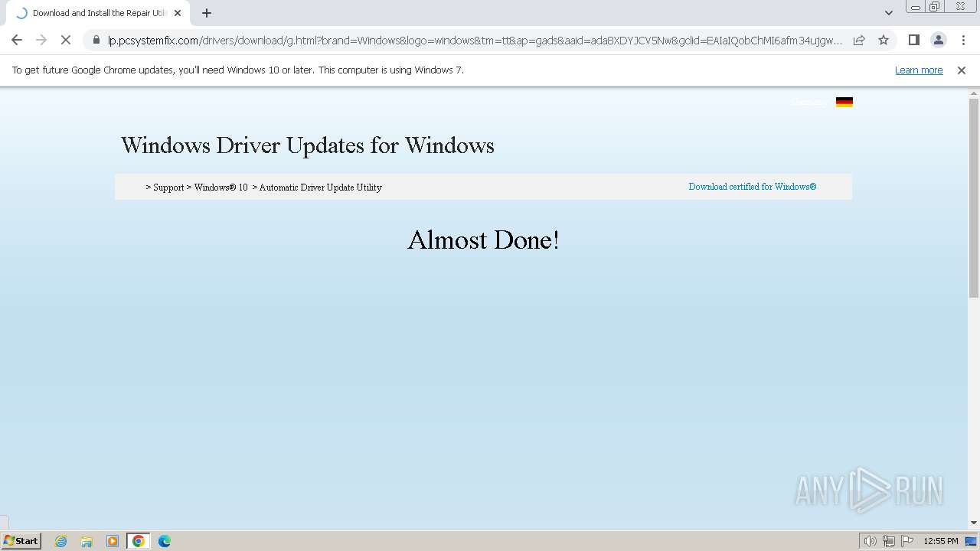
Task: Bookmark this tab star icon
Action: coord(884,40)
